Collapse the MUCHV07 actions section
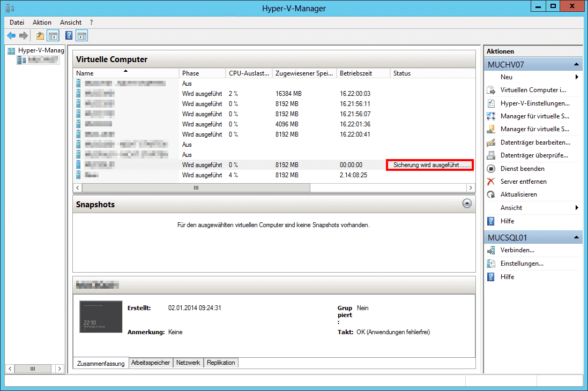 click(x=576, y=64)
